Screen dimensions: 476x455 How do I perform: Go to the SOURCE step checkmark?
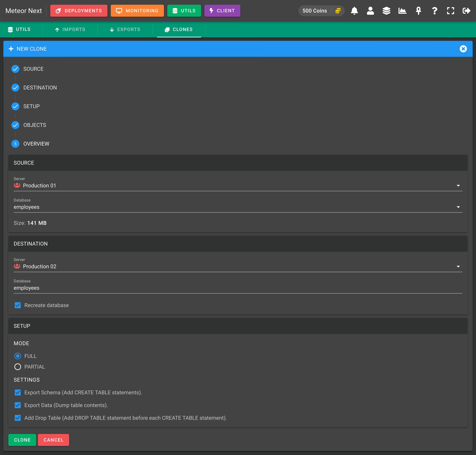point(15,69)
